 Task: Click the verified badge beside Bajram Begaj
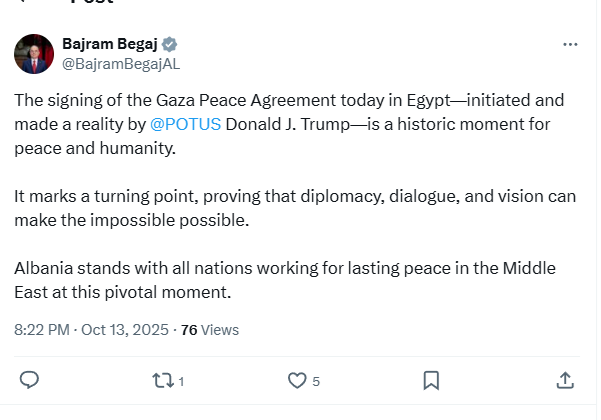coord(170,45)
